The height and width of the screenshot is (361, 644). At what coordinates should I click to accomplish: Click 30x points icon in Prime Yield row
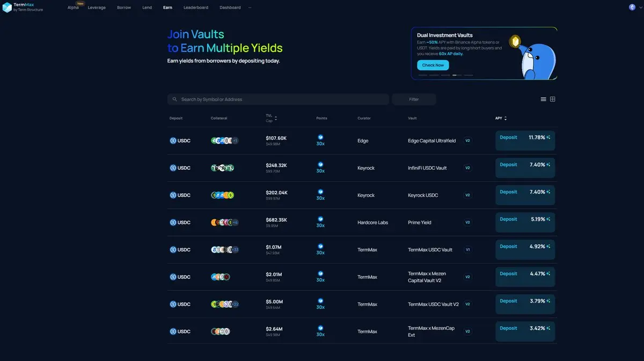[x=320, y=219]
